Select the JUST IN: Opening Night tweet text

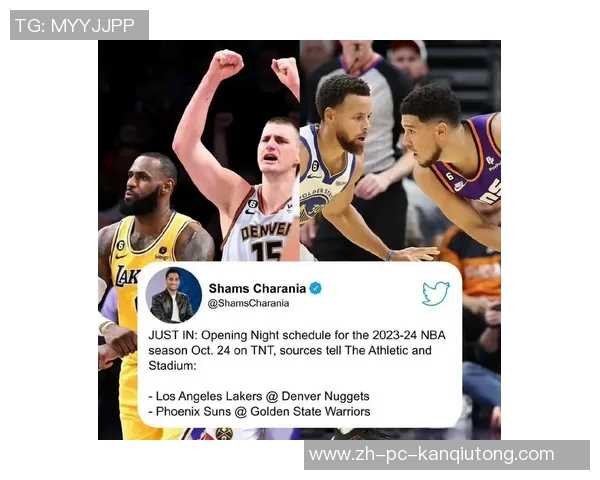click(x=297, y=350)
